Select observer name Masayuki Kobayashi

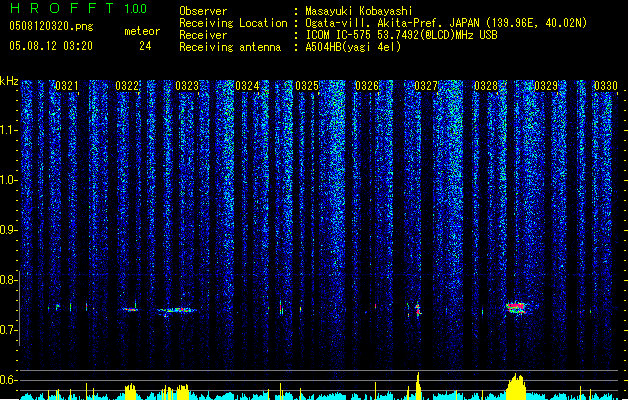[359, 11]
